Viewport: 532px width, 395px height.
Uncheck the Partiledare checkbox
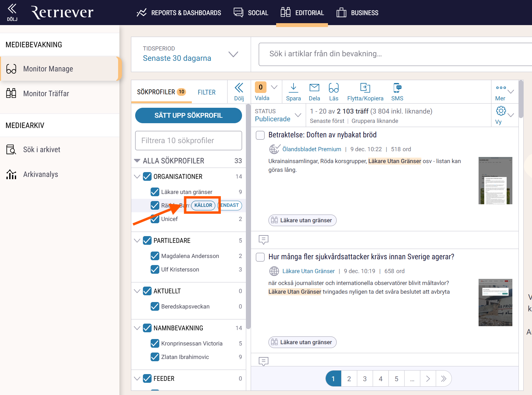coord(147,241)
